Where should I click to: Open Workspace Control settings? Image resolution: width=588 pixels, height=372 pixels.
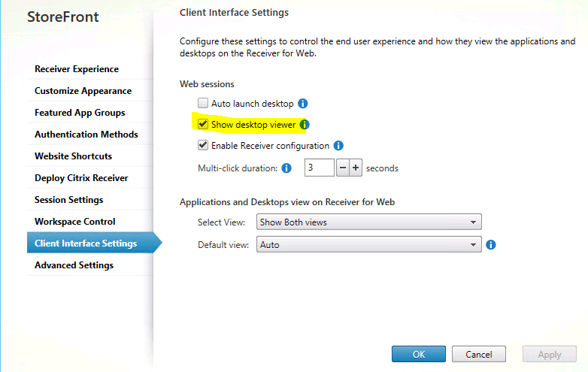click(x=75, y=222)
